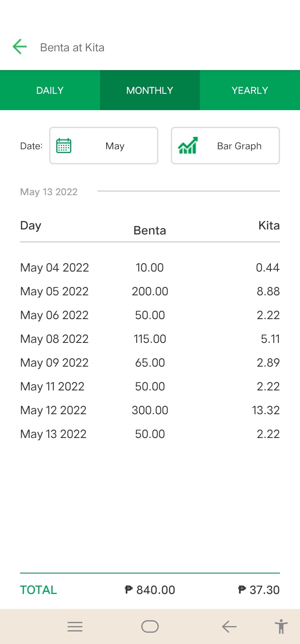This screenshot has height=644, width=300.
Task: Click the May 12 2022 row
Action: click(150, 410)
